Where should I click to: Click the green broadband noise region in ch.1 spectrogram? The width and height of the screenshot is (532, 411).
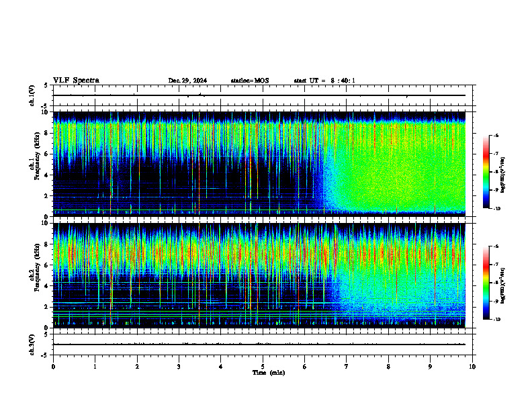point(400,169)
